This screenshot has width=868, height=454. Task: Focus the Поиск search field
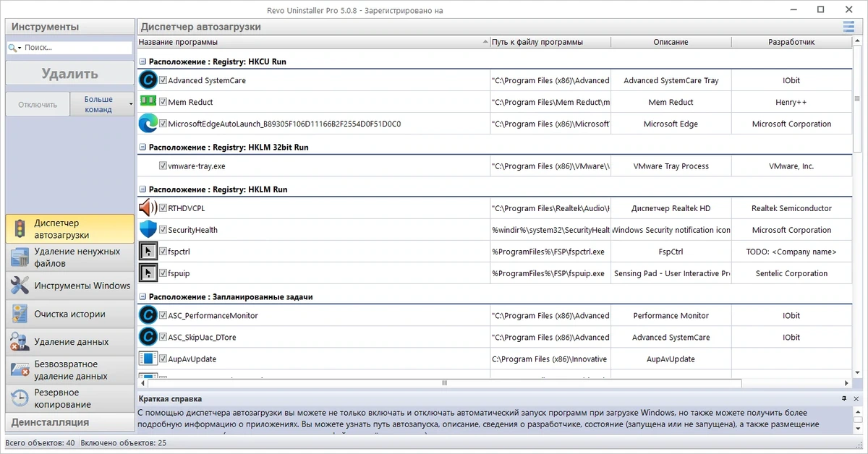coord(69,48)
